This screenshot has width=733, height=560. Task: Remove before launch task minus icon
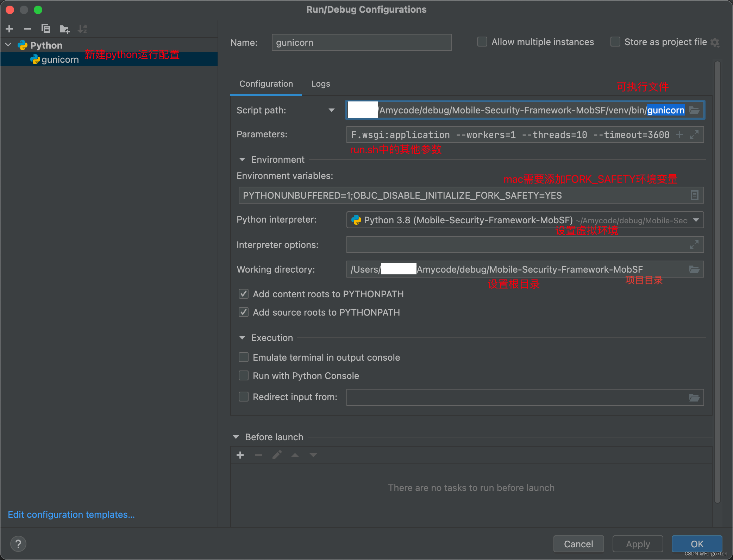(x=258, y=455)
